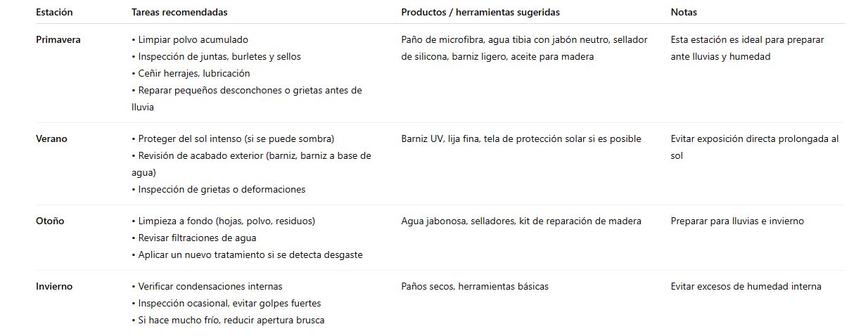Viewport: 868px width, 336px height.
Task: Click Evitar excesos de humedad interna note
Action: (746, 287)
